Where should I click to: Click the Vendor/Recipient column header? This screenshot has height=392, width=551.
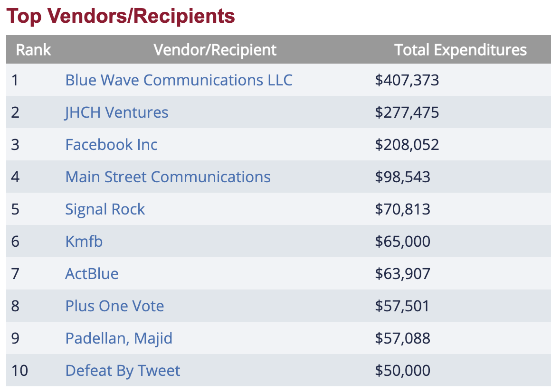215,50
